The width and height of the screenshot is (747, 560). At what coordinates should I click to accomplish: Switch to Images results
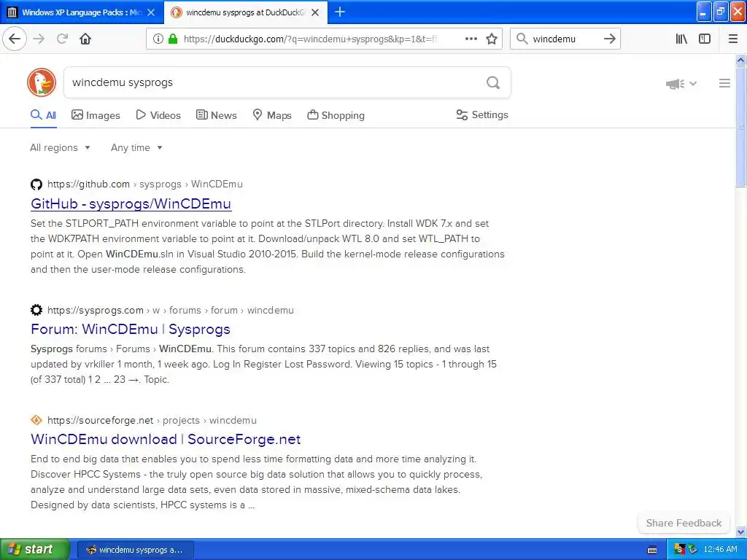point(96,115)
